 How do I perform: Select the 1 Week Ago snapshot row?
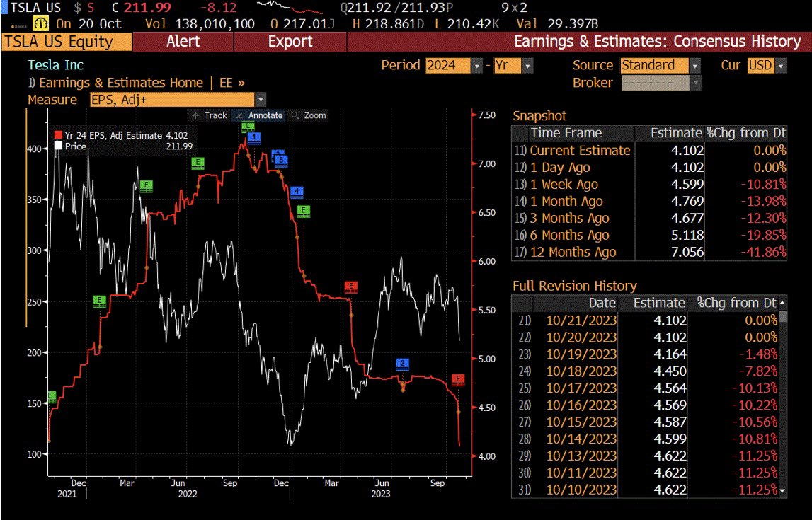(649, 185)
